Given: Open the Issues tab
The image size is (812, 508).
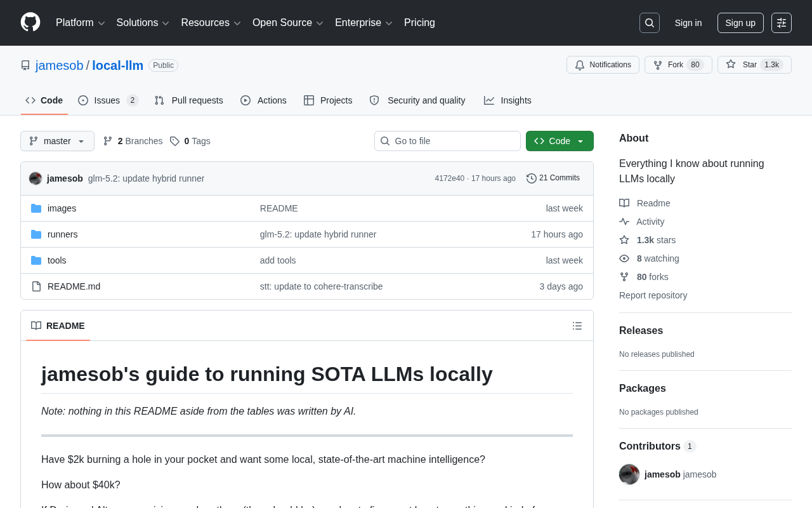Looking at the screenshot, I should tap(108, 100).
